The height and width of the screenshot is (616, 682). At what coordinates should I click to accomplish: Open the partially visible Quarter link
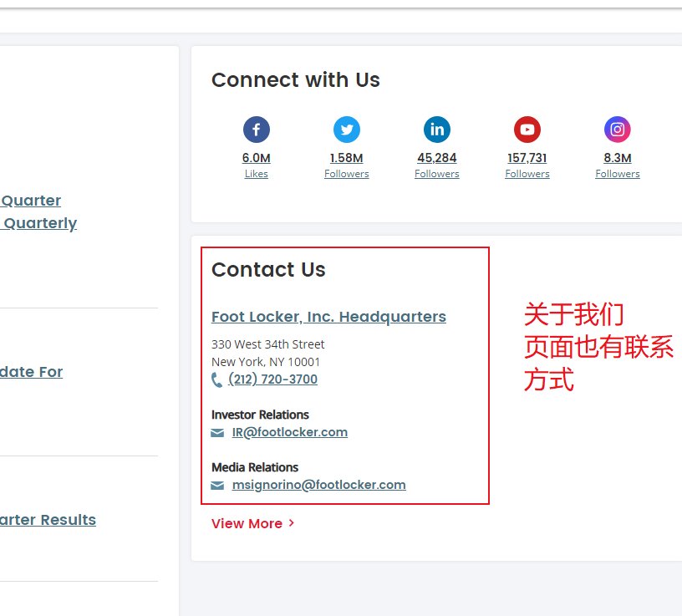click(30, 201)
